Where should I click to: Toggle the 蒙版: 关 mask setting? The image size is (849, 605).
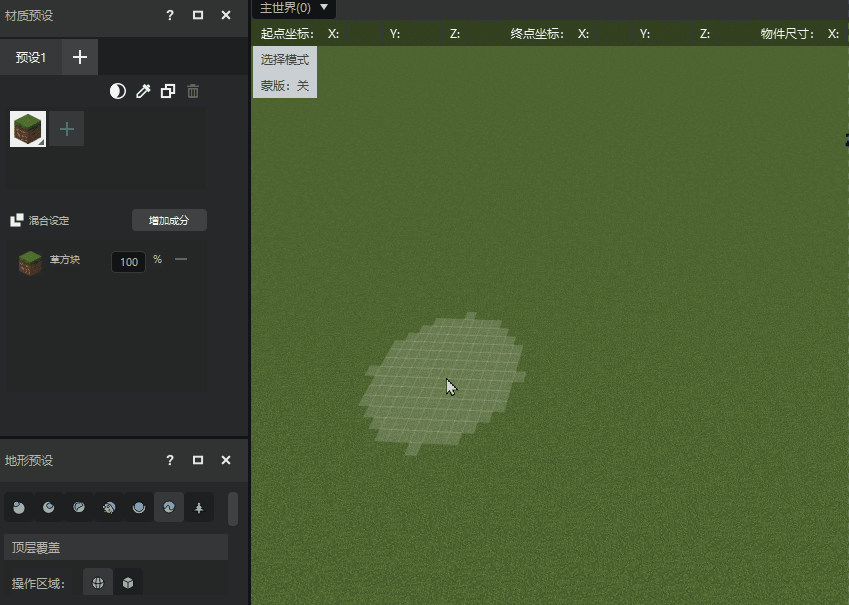click(x=285, y=86)
